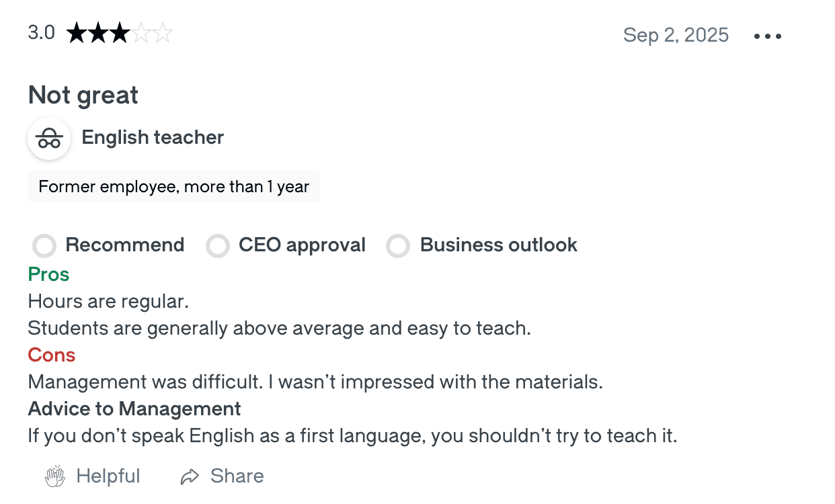
Task: Click the Cons section heading
Action: click(x=51, y=355)
